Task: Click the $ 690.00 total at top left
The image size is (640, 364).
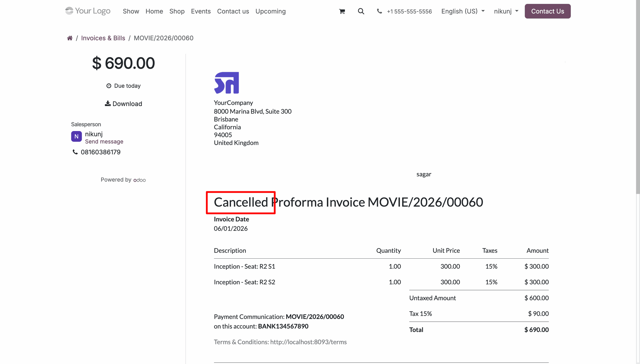Action: pos(123,63)
